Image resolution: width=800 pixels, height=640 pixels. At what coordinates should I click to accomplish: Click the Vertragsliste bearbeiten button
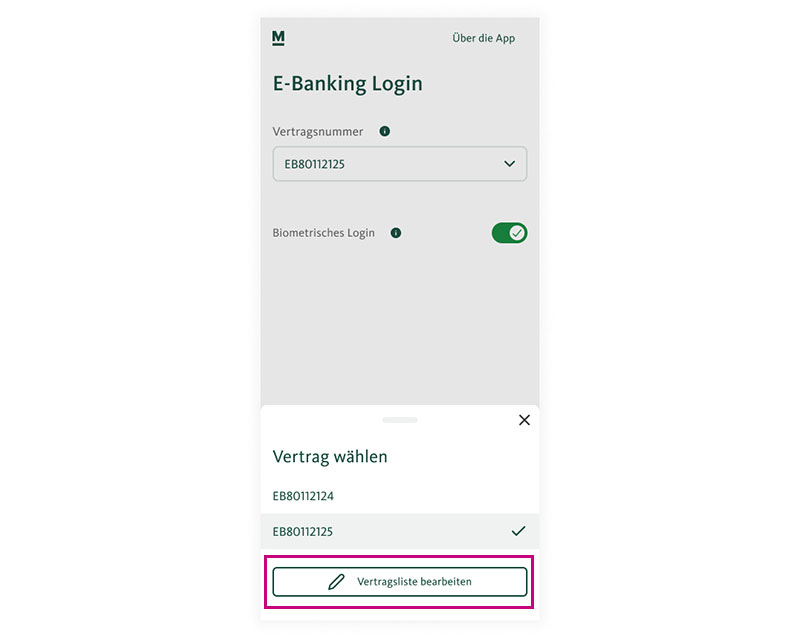click(x=400, y=582)
